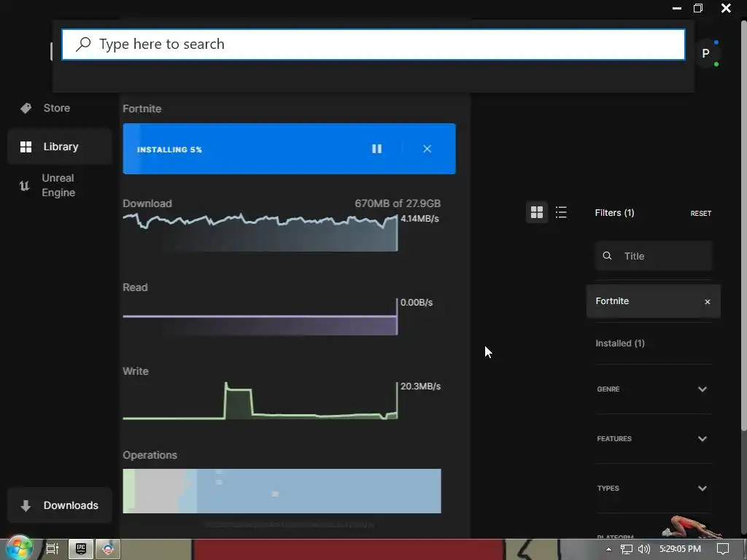
Task: Select the Installed (1) filter
Action: tap(620, 343)
